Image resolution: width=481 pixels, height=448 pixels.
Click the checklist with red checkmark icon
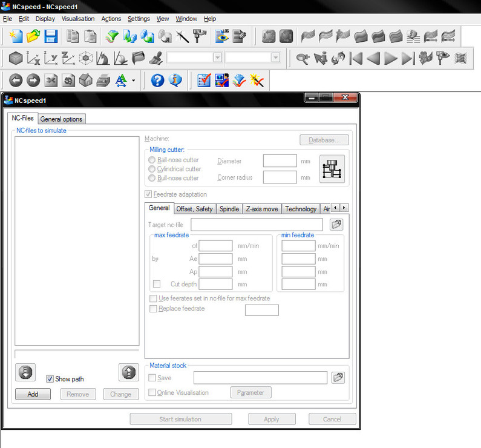[204, 81]
